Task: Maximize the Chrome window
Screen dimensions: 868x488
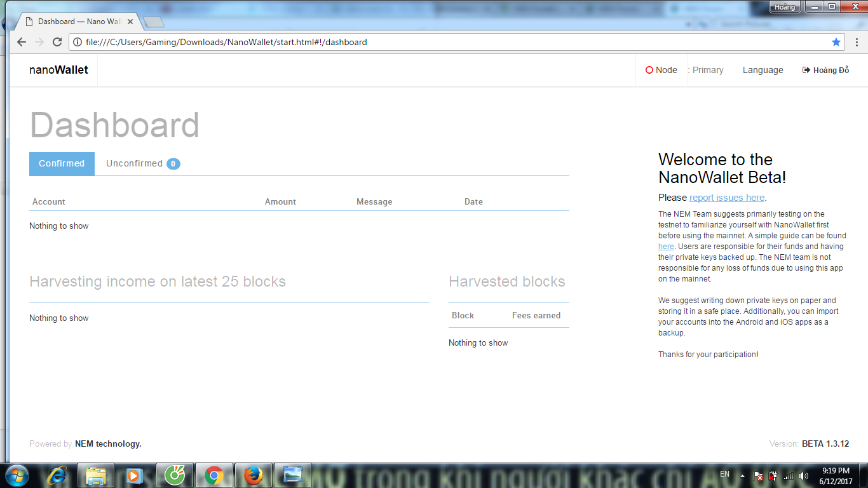Action: [832, 7]
